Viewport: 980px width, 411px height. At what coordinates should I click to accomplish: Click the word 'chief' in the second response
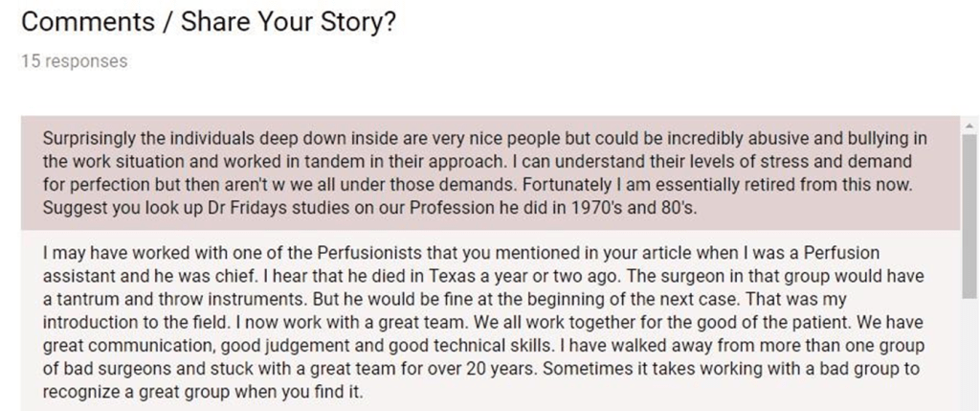tap(245, 277)
